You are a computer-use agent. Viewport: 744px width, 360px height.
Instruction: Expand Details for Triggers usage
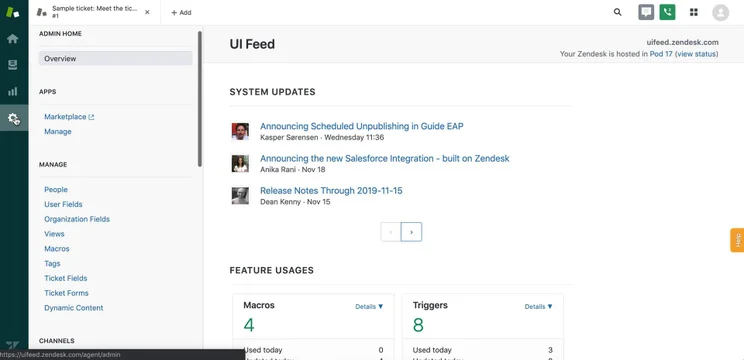[539, 306]
